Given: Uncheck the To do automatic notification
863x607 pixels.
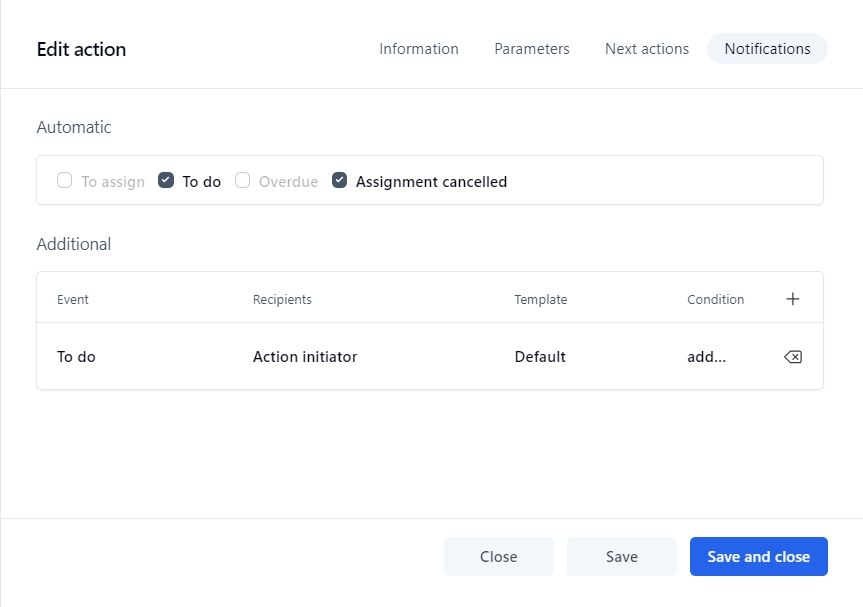Looking at the screenshot, I should pyautogui.click(x=166, y=181).
